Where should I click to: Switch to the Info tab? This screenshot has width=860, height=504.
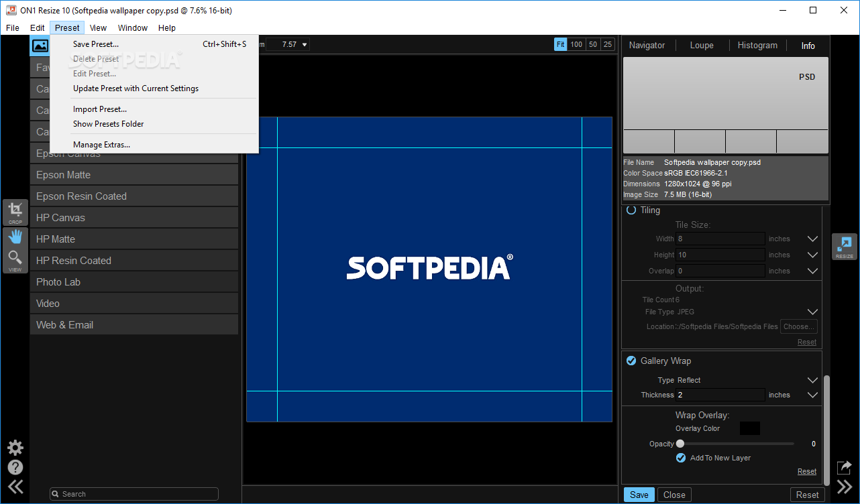tap(808, 46)
